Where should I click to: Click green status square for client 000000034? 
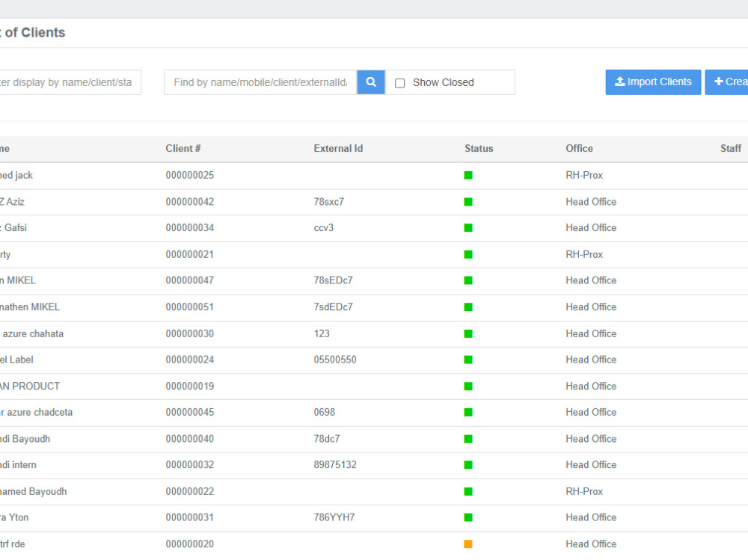[x=468, y=228]
